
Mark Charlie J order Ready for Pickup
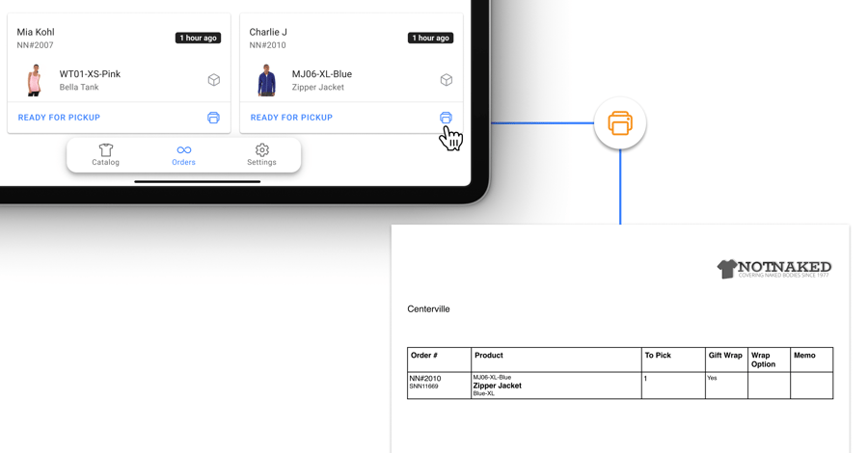291,118
